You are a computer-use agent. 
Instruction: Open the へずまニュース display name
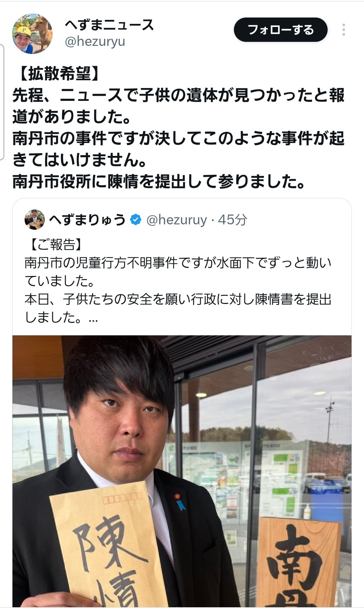click(x=109, y=25)
